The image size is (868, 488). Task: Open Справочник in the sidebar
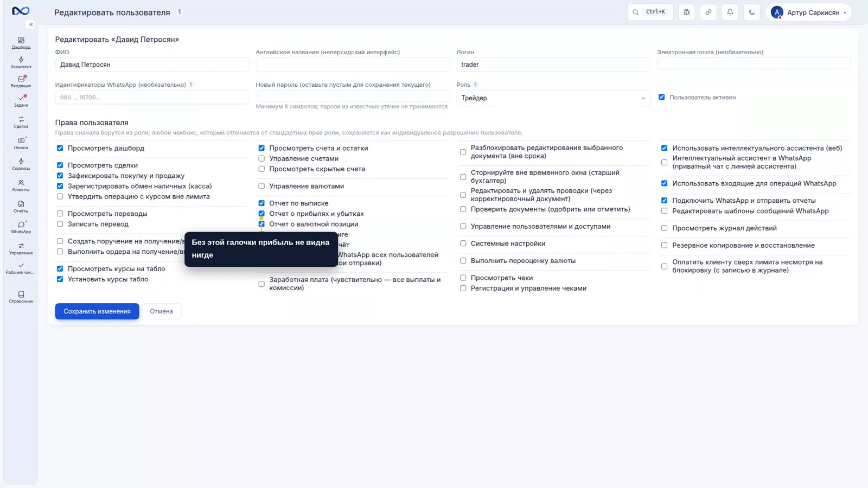21,297
